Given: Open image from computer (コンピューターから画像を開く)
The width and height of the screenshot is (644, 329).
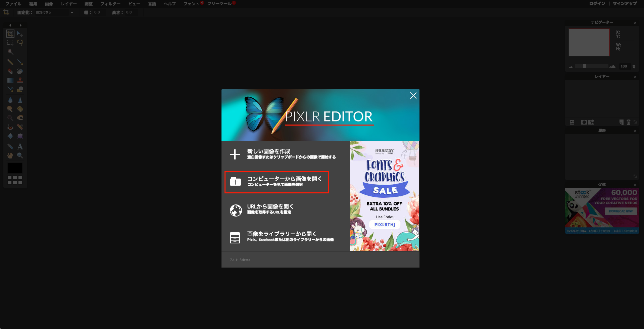Looking at the screenshot, I should click(x=277, y=182).
